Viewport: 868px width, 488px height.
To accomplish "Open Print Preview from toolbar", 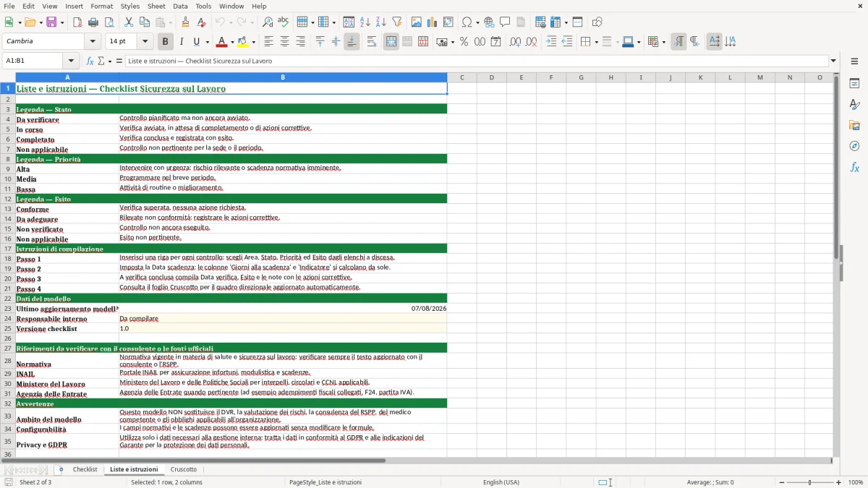I will [x=109, y=22].
